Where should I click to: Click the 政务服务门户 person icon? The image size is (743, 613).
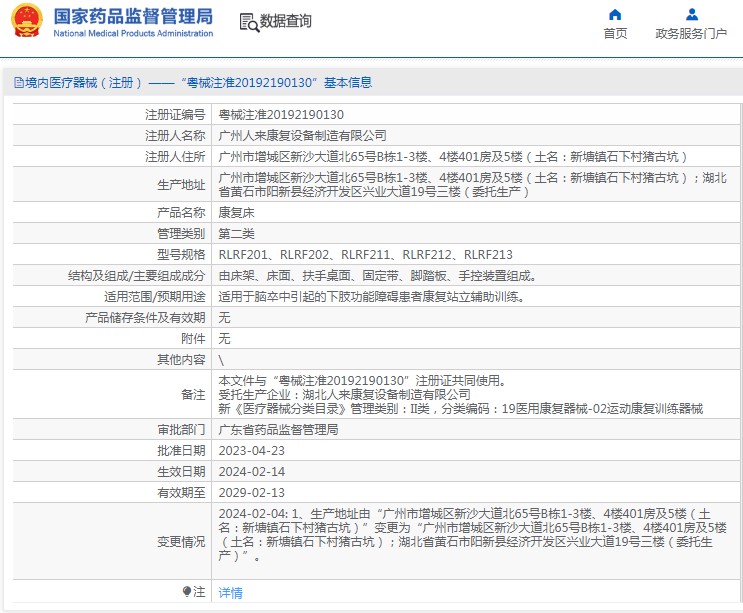pyautogui.click(x=691, y=14)
